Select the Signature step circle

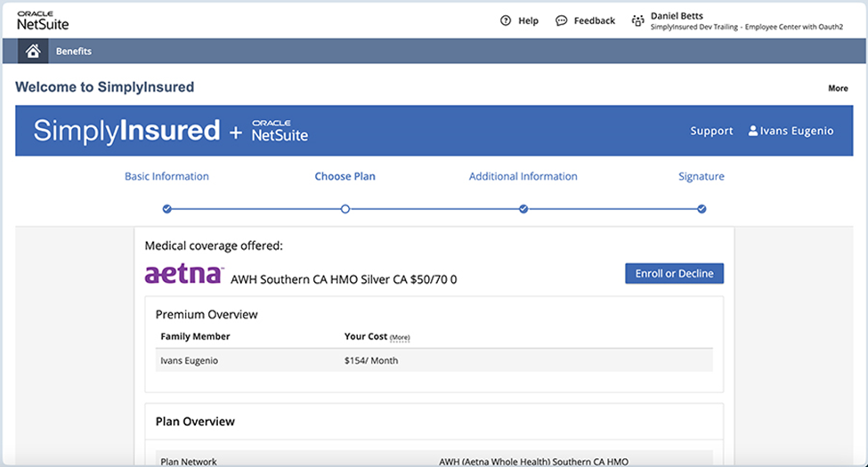click(702, 209)
